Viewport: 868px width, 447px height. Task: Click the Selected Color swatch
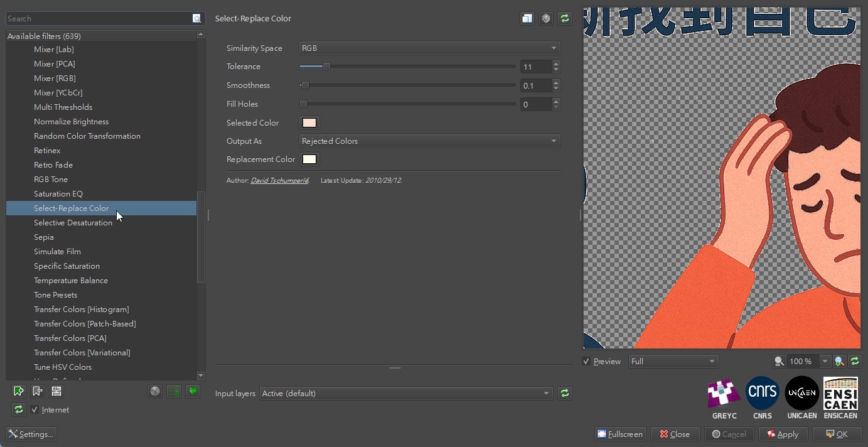tap(309, 123)
